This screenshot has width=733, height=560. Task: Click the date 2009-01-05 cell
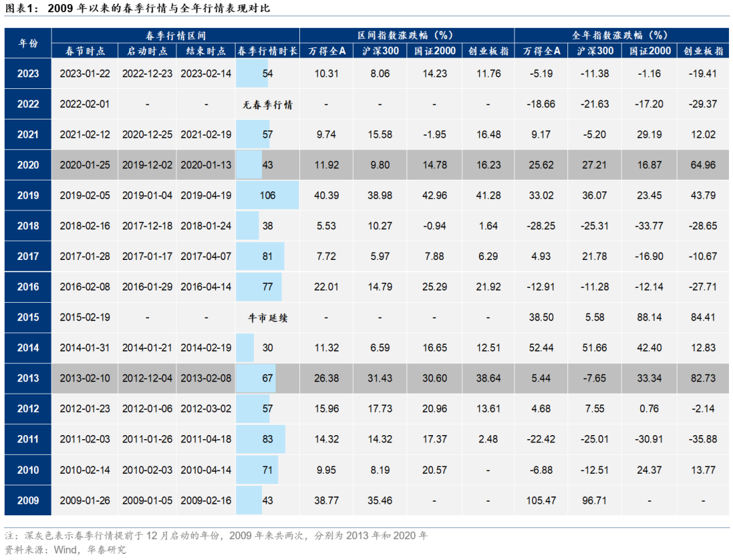point(147,500)
